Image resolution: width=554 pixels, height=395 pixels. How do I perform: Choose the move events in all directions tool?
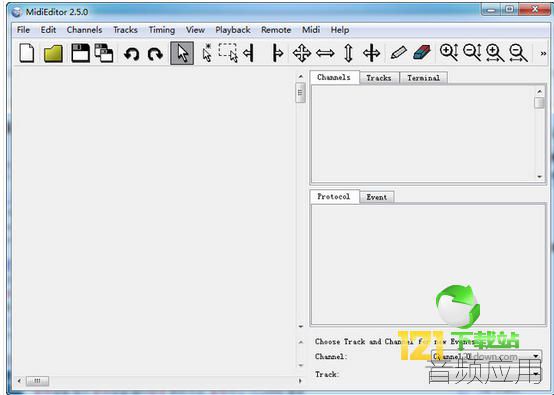tap(302, 53)
